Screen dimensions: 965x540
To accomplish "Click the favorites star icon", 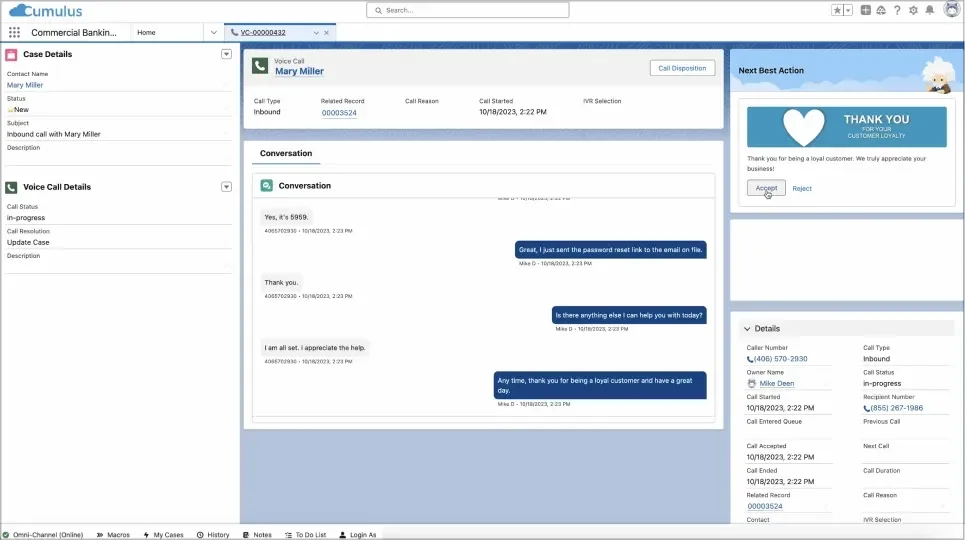I will click(837, 10).
